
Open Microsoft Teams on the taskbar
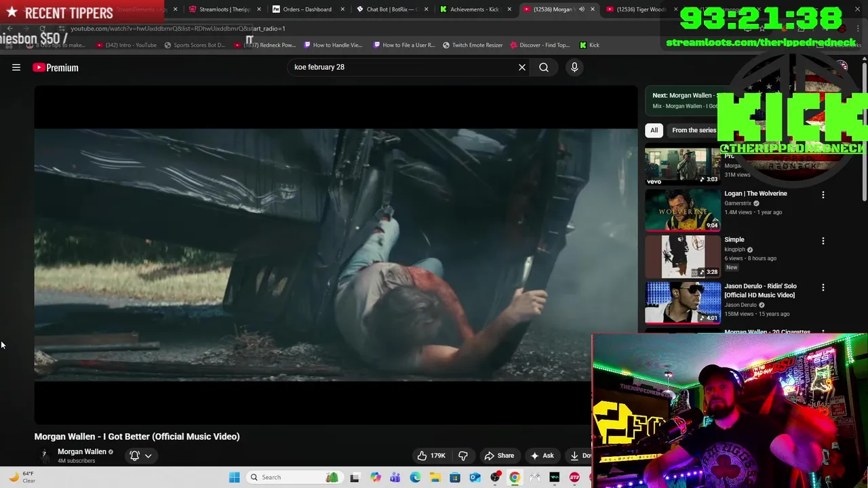point(395,477)
